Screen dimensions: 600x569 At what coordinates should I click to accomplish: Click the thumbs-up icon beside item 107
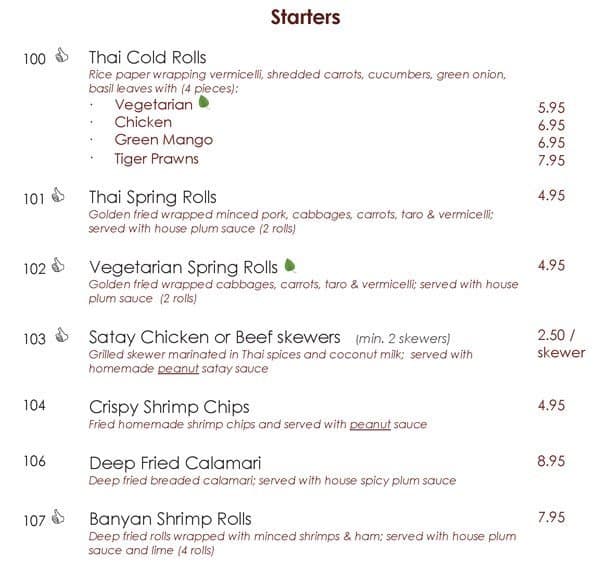[60, 517]
